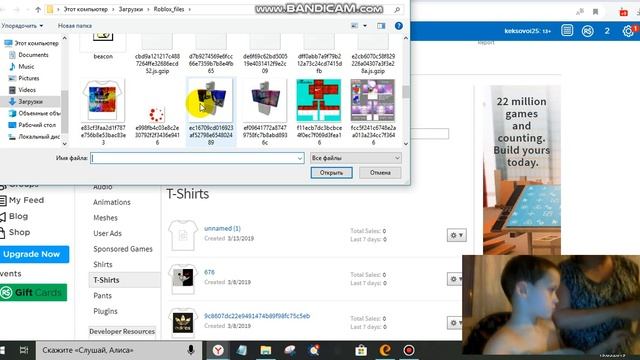Viewport: 640px width, 360px height.
Task: Select Sponsored Games in the Create menu
Action: click(x=123, y=249)
